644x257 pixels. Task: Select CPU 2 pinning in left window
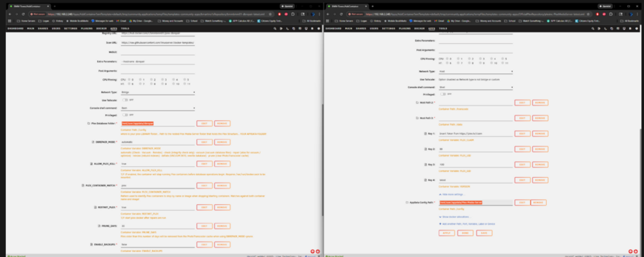151,79
